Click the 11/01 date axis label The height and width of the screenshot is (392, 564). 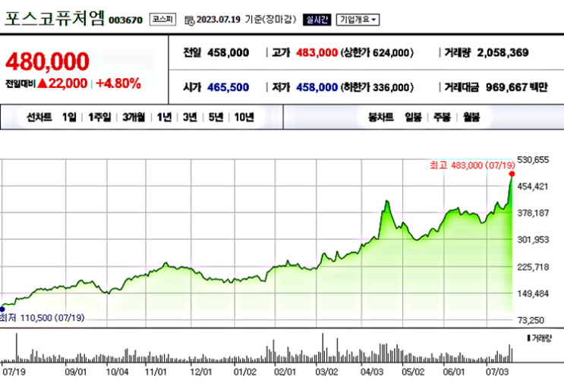point(156,372)
